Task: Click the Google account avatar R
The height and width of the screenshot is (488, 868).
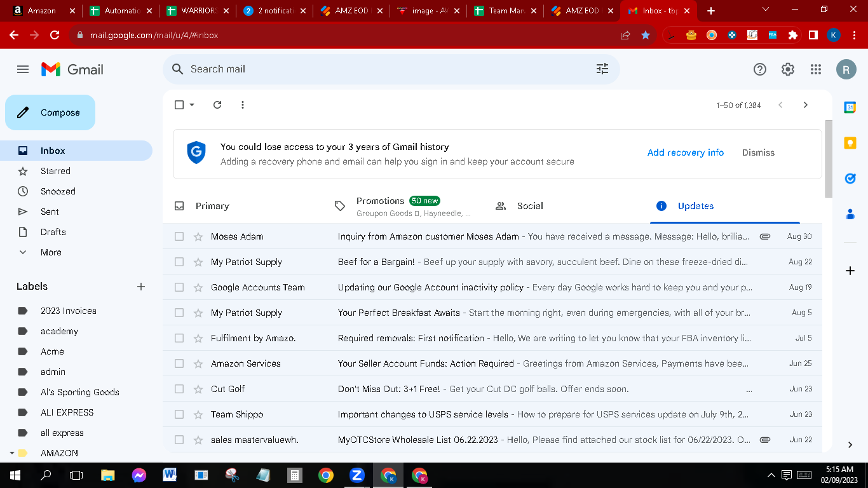Action: pyautogui.click(x=846, y=69)
